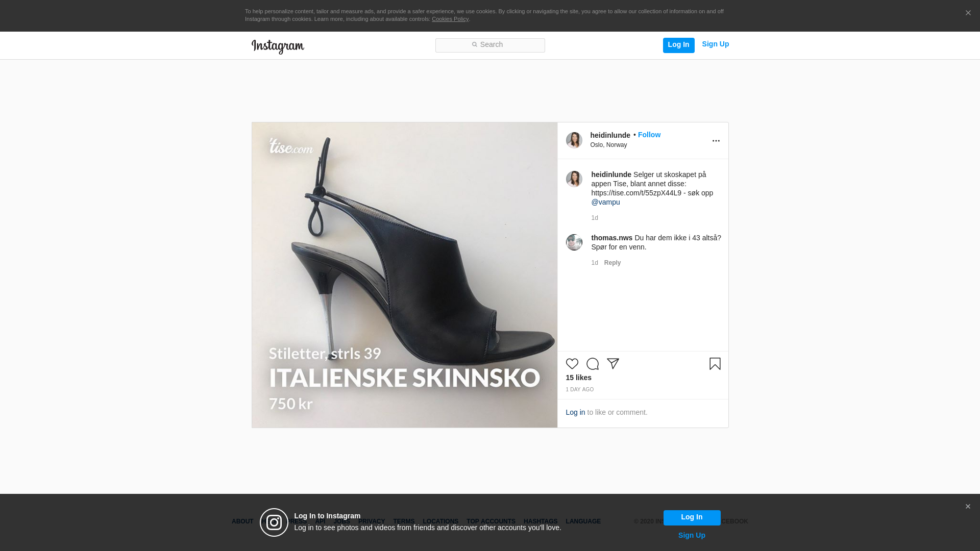
Task: Click the 1 DAY AGO timestamp
Action: coord(580,390)
